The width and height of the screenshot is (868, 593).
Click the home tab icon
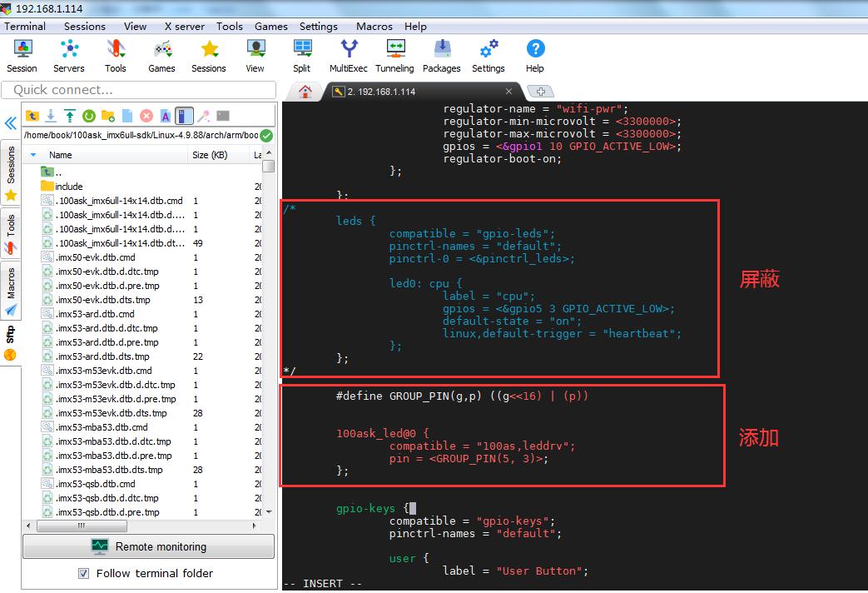[305, 92]
